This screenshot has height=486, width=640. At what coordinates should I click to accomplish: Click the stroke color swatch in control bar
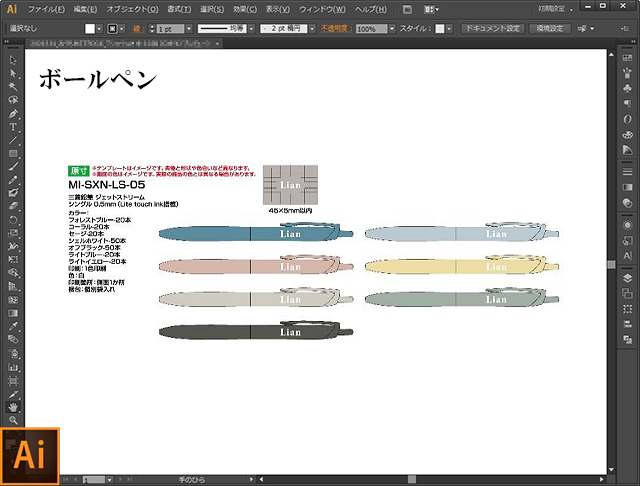click(112, 29)
